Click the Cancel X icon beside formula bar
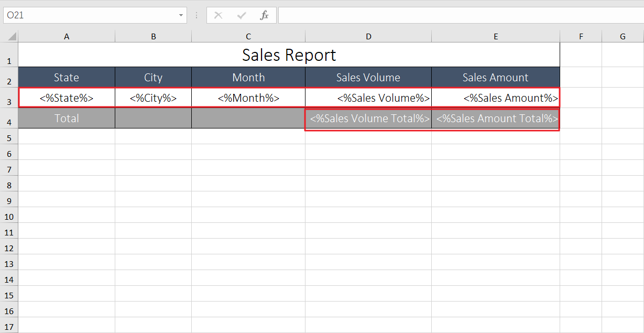The height and width of the screenshot is (333, 644). click(219, 15)
